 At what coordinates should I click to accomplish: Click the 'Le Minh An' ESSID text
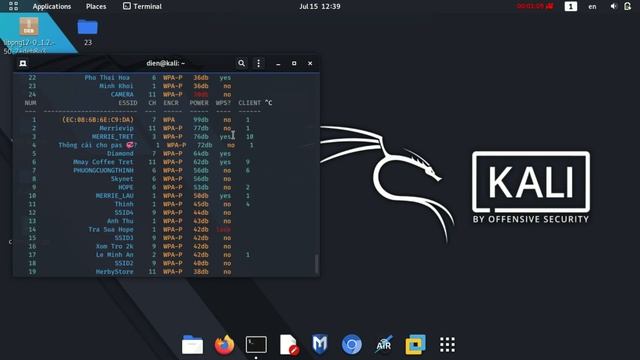point(114,255)
